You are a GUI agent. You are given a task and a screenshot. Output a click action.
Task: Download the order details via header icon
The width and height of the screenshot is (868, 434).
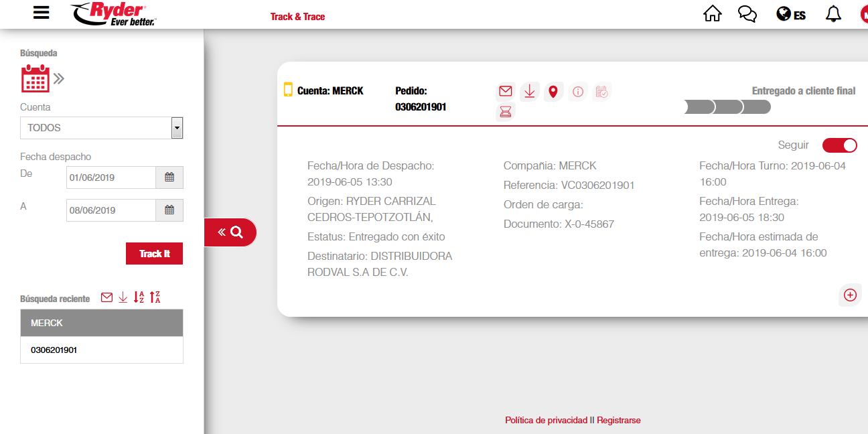coord(529,92)
